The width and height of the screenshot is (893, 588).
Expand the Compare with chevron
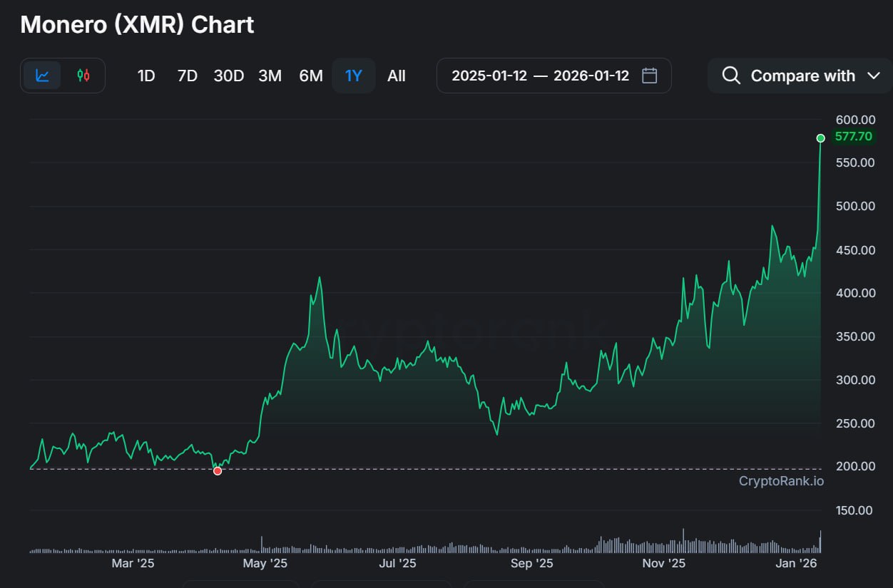(x=874, y=76)
